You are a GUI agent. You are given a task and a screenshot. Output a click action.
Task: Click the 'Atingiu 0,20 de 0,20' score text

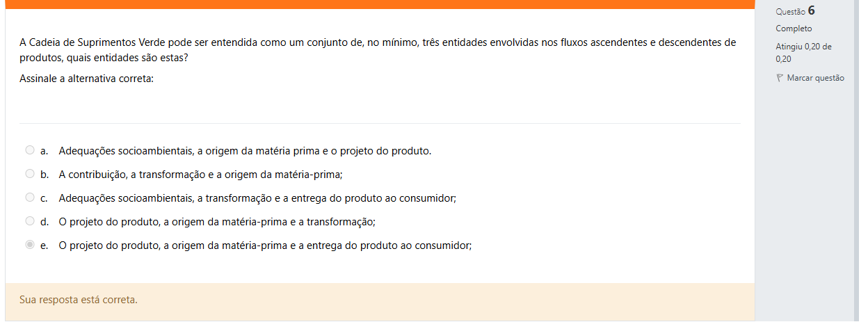pyautogui.click(x=803, y=53)
